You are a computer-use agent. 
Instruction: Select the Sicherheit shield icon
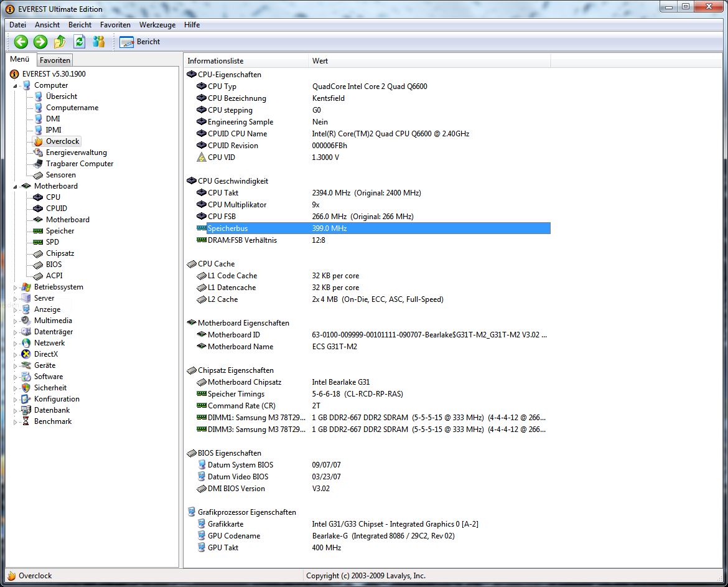pos(27,388)
